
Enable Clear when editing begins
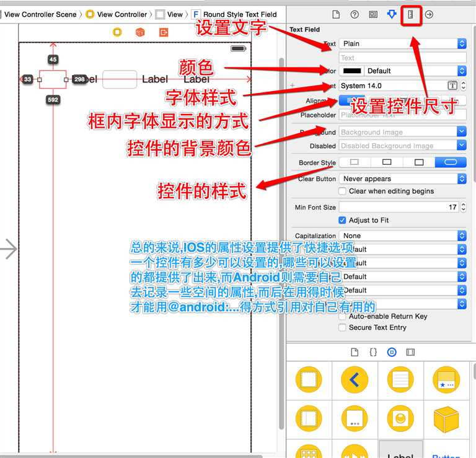(x=342, y=191)
